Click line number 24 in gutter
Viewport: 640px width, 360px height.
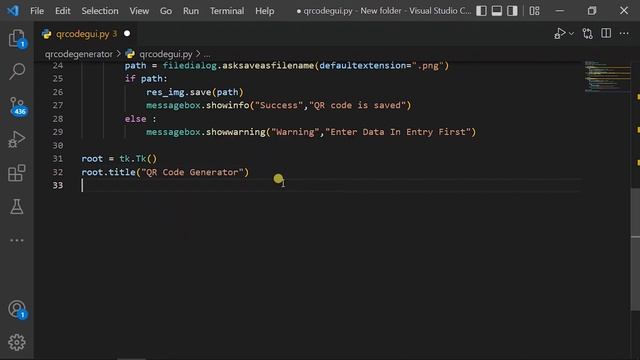(x=58, y=66)
